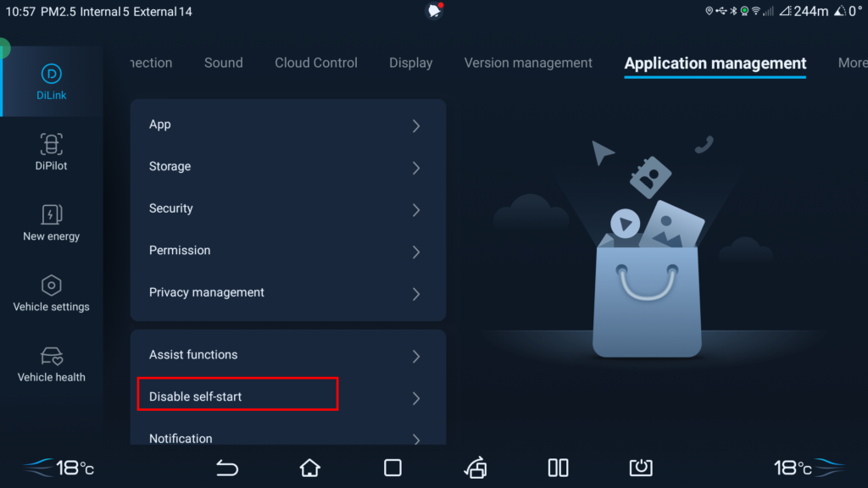Screen dimensions: 868x488
Task: Expand the Permission row chevron
Action: click(416, 252)
